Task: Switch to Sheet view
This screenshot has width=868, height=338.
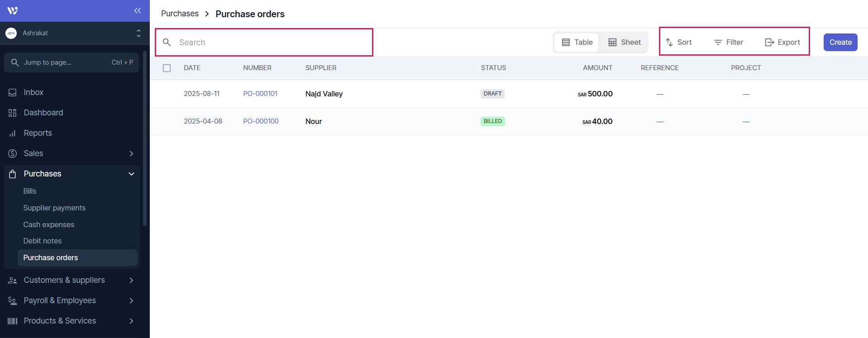Action: point(625,42)
